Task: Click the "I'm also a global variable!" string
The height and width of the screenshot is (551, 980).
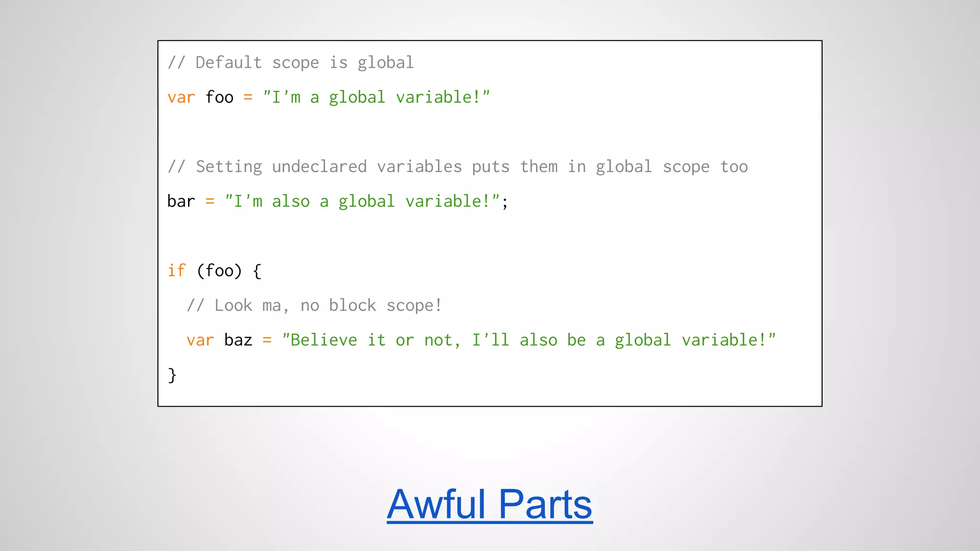Action: [x=362, y=201]
